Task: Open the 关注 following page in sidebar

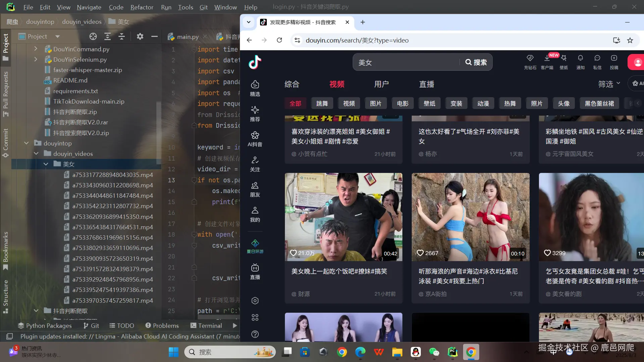Action: [255, 164]
